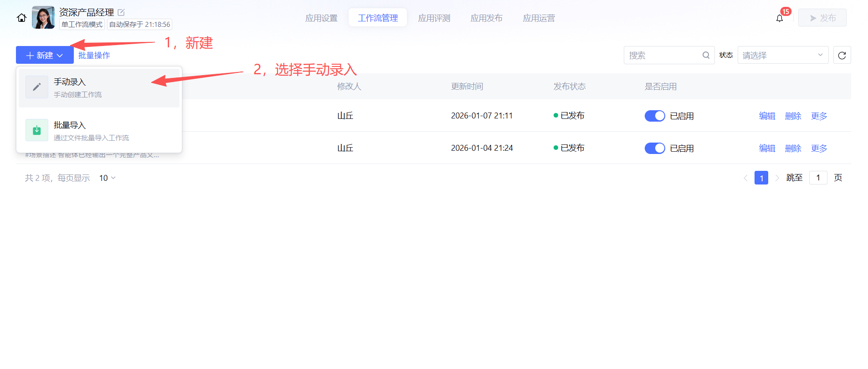Screen dimensions: 868x369
Task: Click the edit pencil beside 资深产品经理
Action: (121, 12)
